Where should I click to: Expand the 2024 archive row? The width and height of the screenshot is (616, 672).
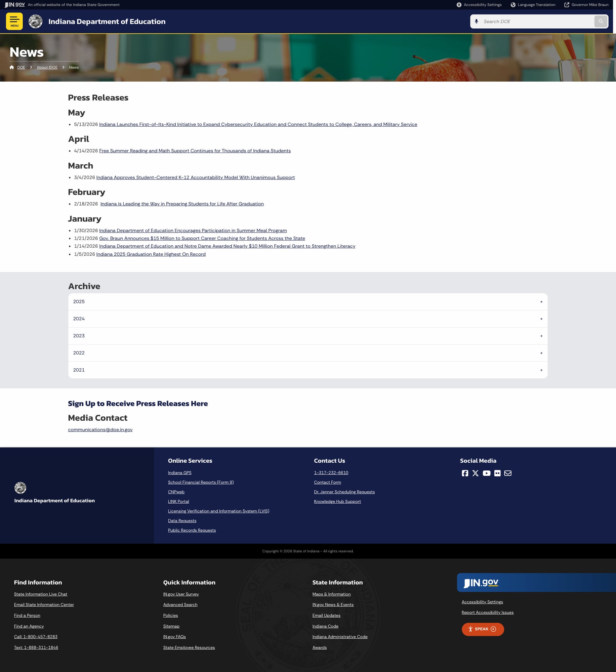tap(308, 319)
